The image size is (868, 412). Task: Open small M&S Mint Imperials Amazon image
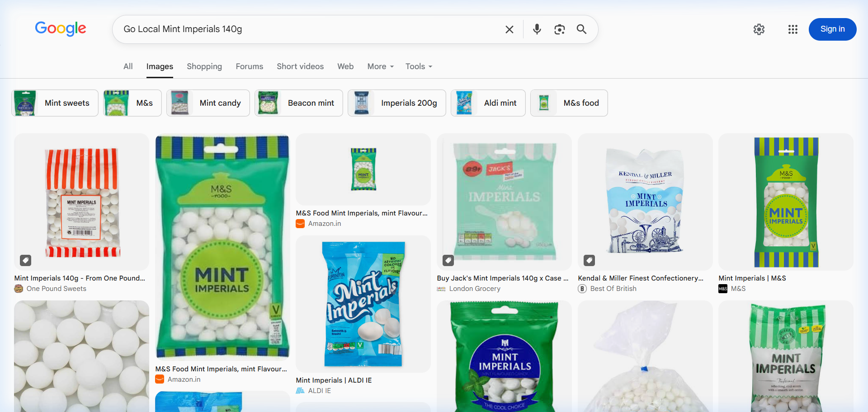click(363, 169)
